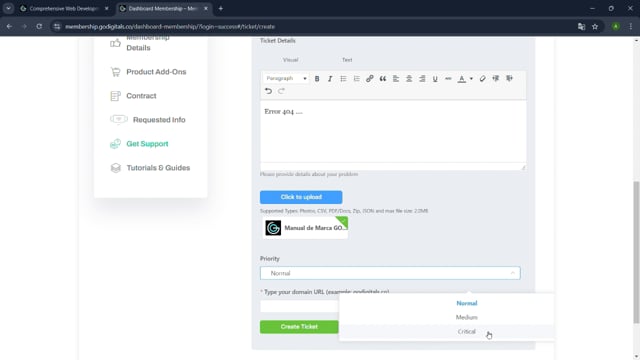Undo the last editor action
The height and width of the screenshot is (360, 640).
(268, 91)
